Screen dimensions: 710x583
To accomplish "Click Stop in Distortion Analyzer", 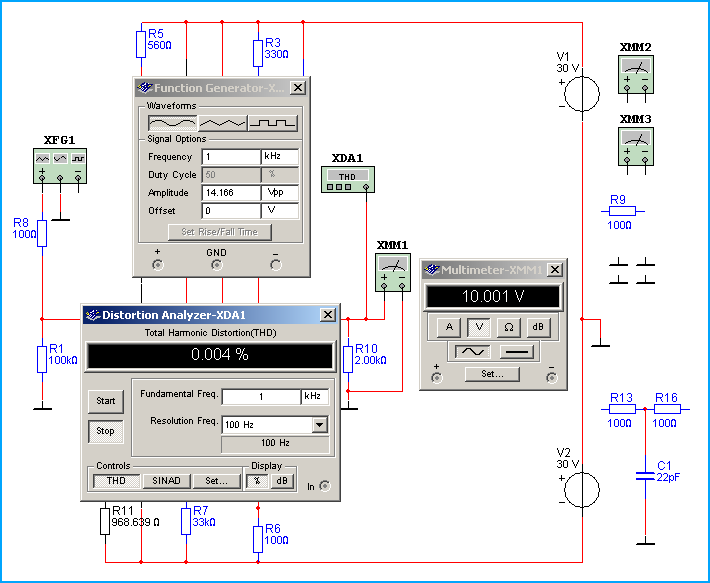I will pyautogui.click(x=106, y=431).
